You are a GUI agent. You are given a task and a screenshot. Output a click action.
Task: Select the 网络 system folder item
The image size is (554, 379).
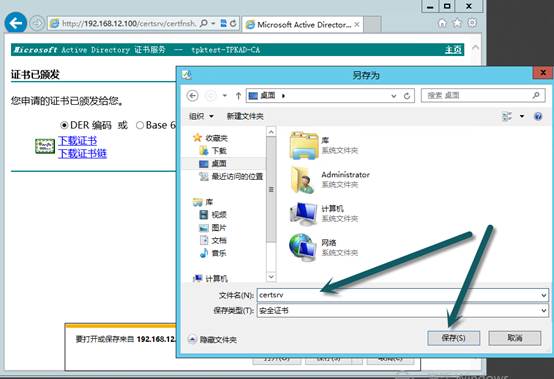324,248
